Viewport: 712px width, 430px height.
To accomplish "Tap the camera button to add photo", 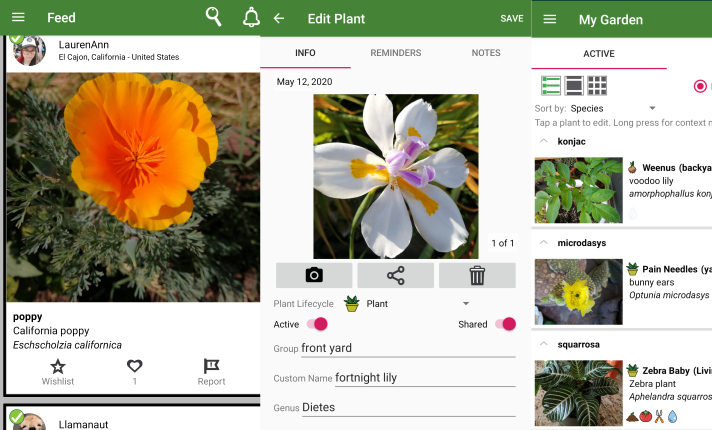I will [314, 275].
